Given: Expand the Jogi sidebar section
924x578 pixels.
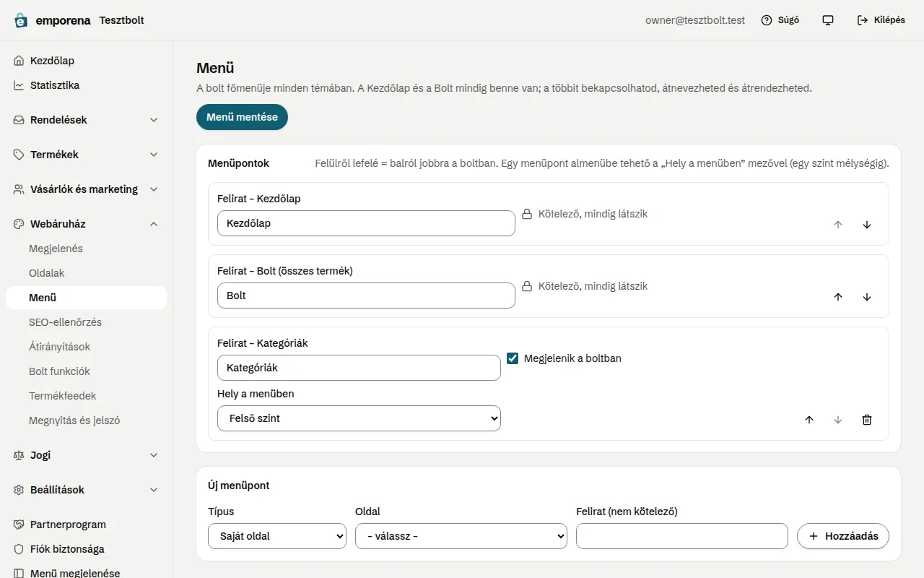Looking at the screenshot, I should coord(86,455).
